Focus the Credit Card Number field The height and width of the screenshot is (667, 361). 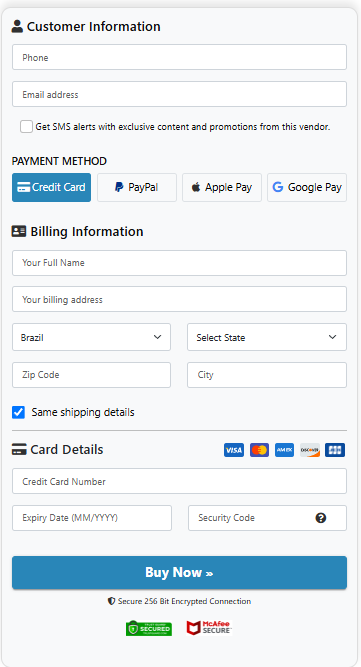pyautogui.click(x=179, y=481)
